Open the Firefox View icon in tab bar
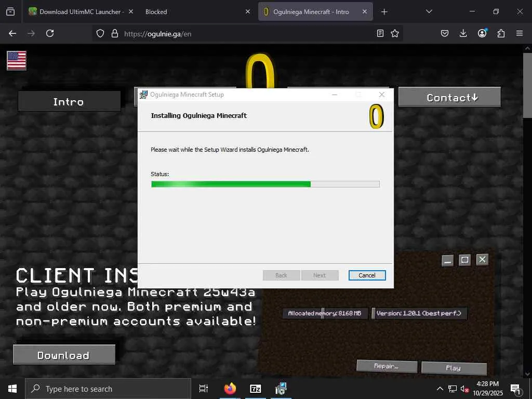The image size is (532, 399). [x=10, y=11]
